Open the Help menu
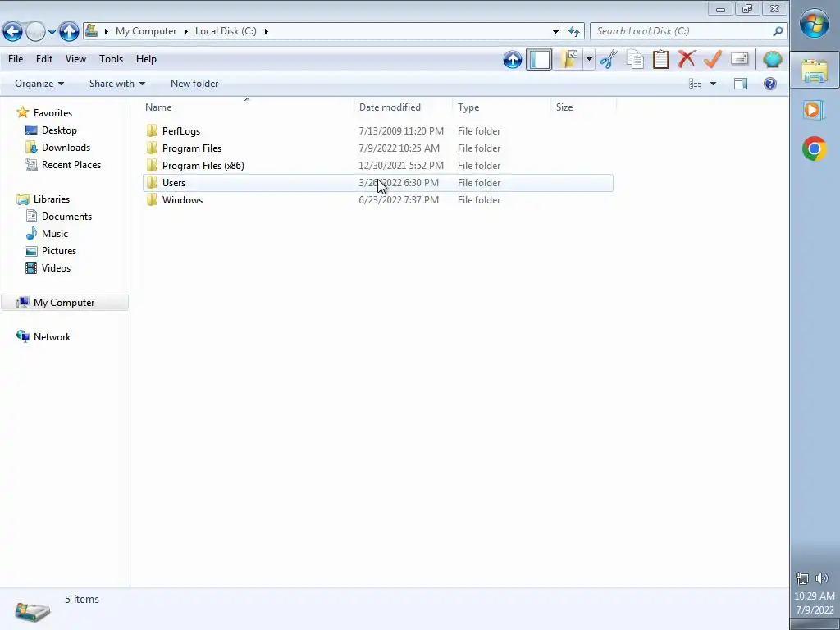840x630 pixels. 146,59
